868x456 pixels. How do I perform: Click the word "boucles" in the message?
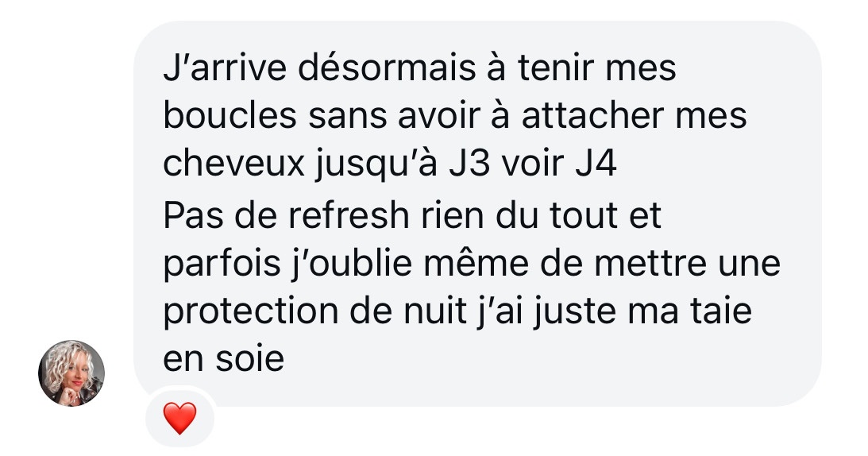(x=230, y=116)
